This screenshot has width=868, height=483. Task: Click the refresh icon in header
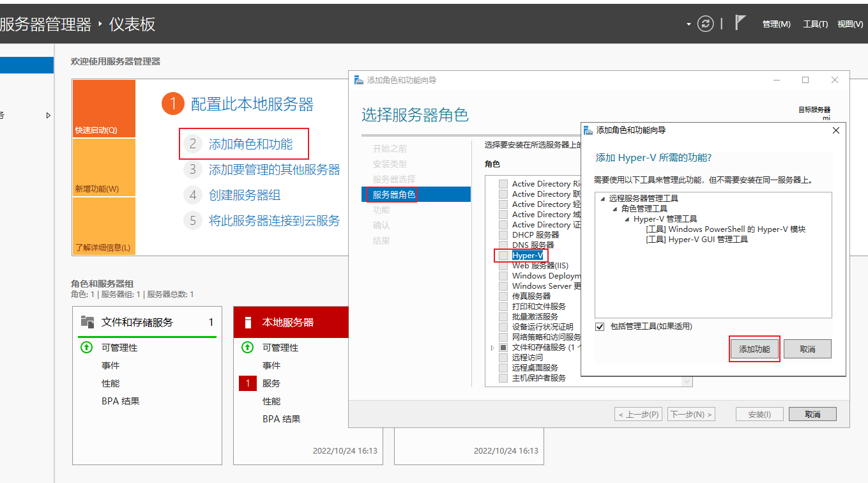(x=705, y=24)
